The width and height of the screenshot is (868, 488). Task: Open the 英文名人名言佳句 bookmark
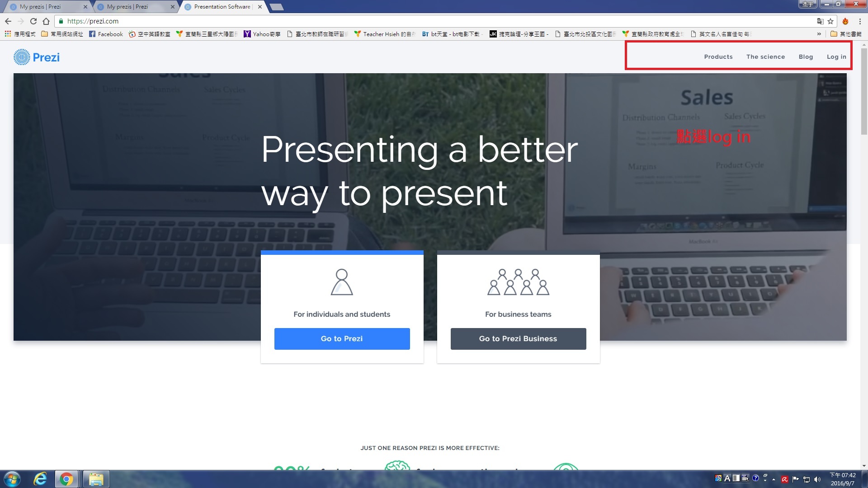point(721,34)
